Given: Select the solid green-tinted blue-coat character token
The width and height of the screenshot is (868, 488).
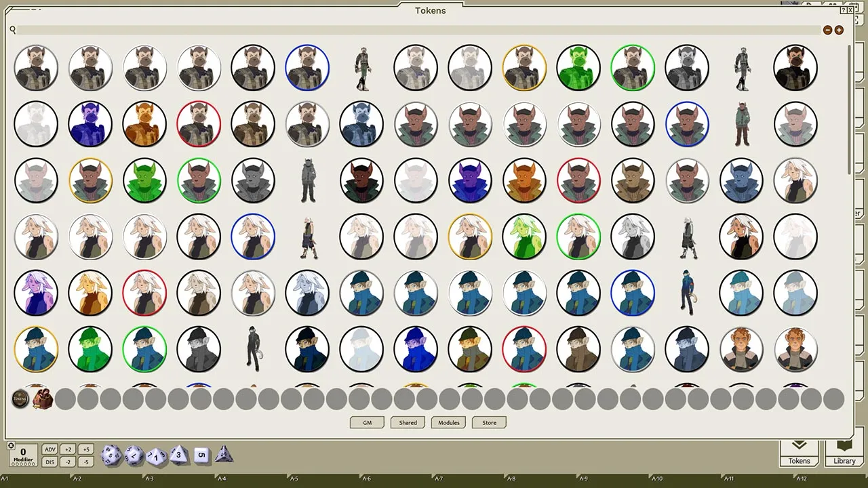Looking at the screenshot, I should coord(90,349).
